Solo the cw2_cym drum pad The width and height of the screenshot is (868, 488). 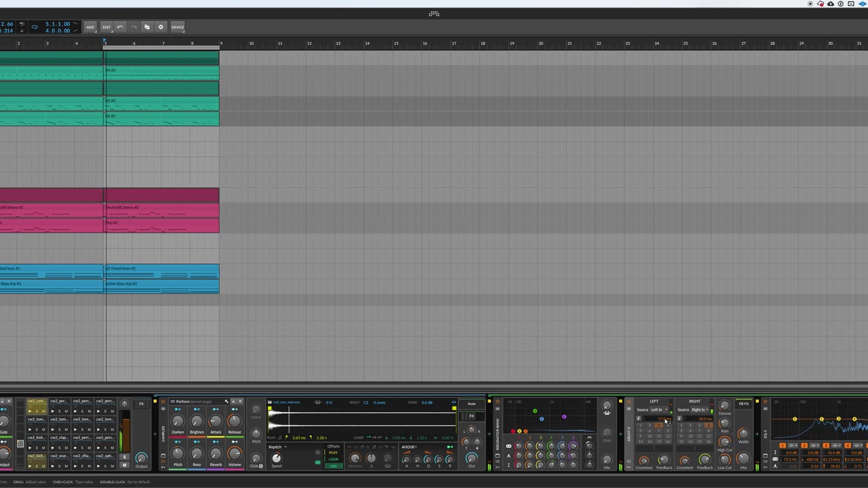tap(37, 411)
